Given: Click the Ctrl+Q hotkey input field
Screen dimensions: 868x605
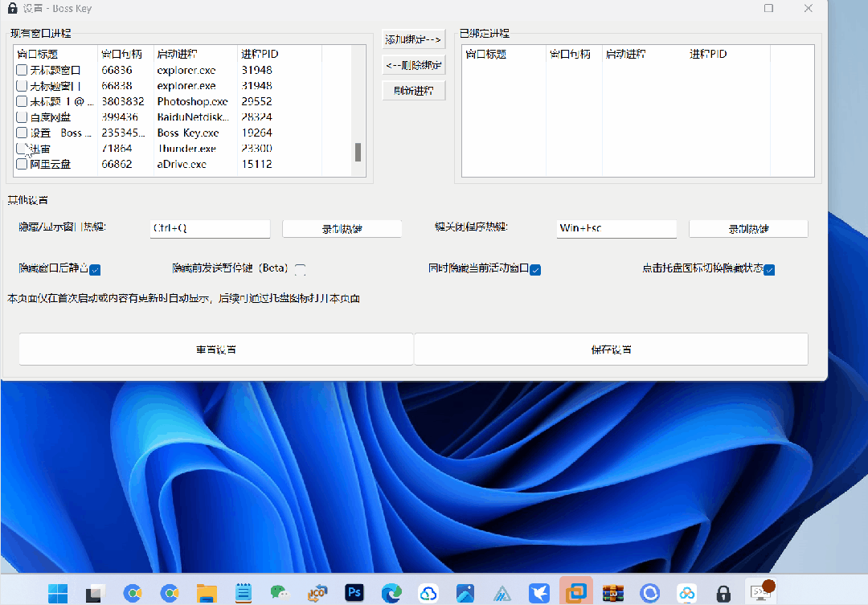Looking at the screenshot, I should tap(210, 228).
